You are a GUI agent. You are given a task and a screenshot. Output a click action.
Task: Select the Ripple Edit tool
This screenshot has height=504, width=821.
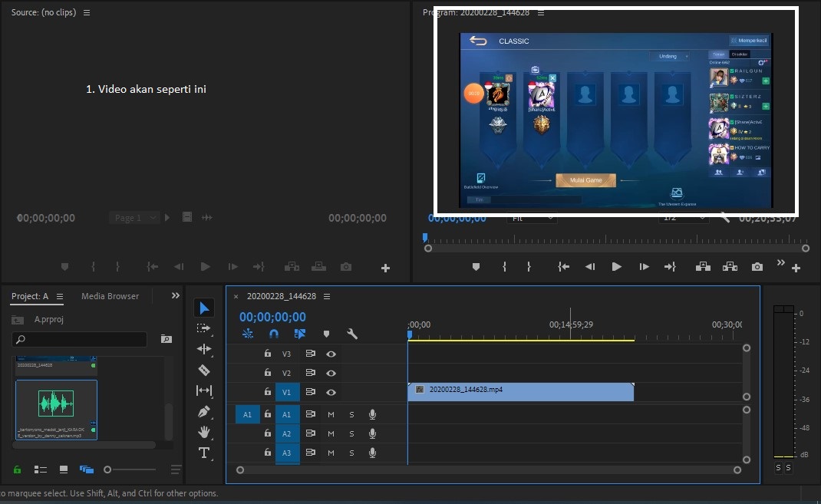(x=203, y=348)
